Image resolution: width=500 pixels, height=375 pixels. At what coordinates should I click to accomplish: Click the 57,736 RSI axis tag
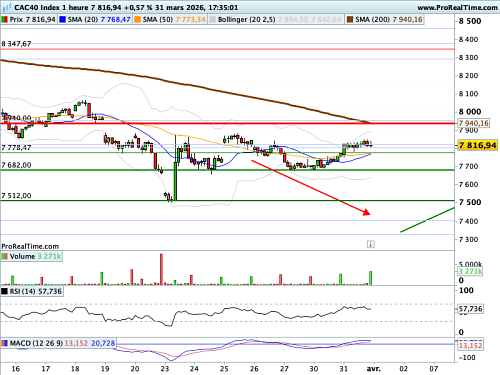click(470, 309)
